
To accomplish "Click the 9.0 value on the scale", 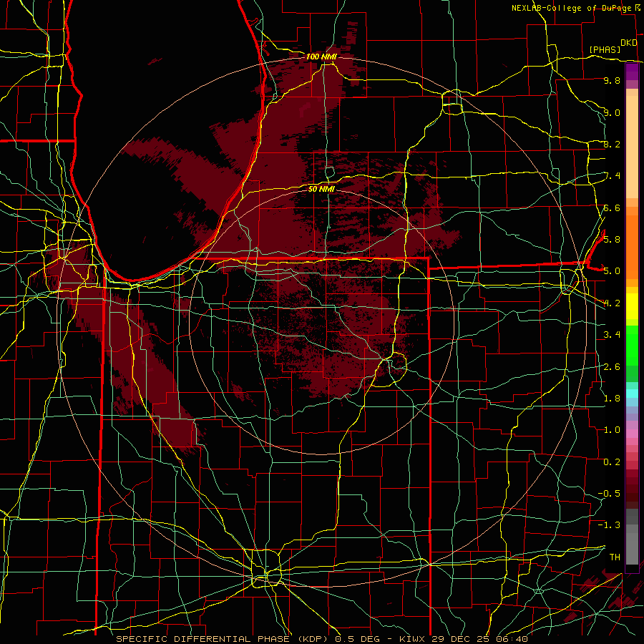I will pyautogui.click(x=612, y=112).
